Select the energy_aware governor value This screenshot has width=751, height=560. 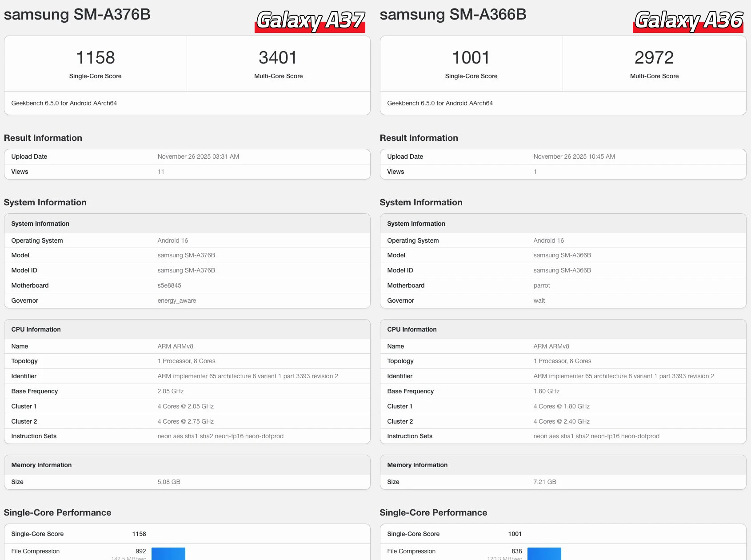point(176,300)
